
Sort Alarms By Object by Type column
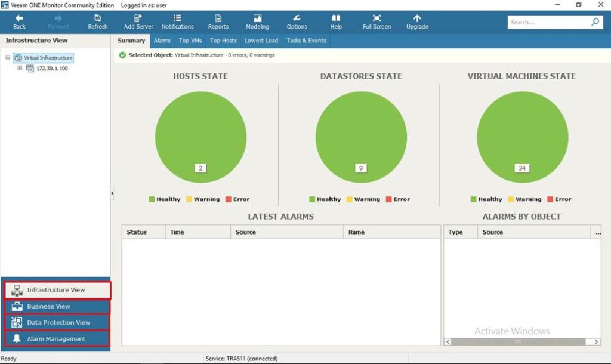coord(461,232)
